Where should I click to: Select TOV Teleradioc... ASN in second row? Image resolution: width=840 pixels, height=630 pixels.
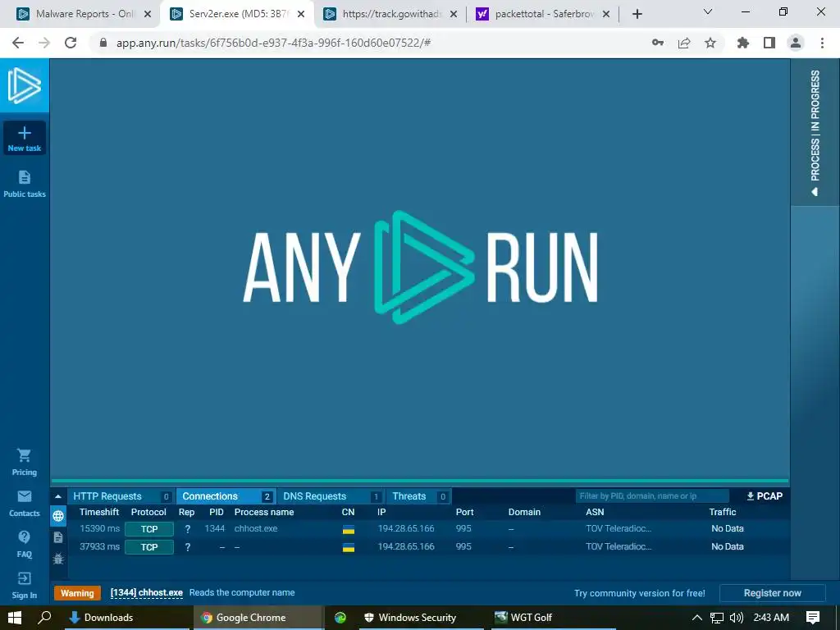tap(619, 546)
